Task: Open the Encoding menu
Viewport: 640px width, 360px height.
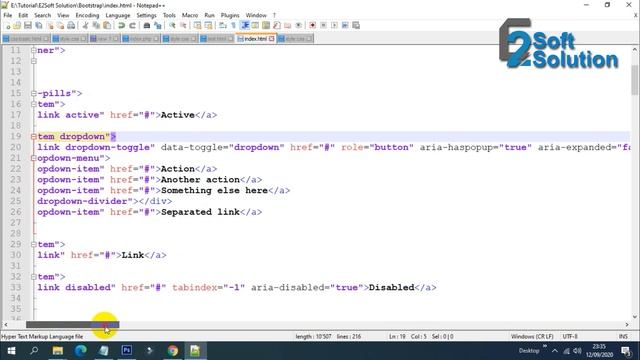Action: point(87,15)
